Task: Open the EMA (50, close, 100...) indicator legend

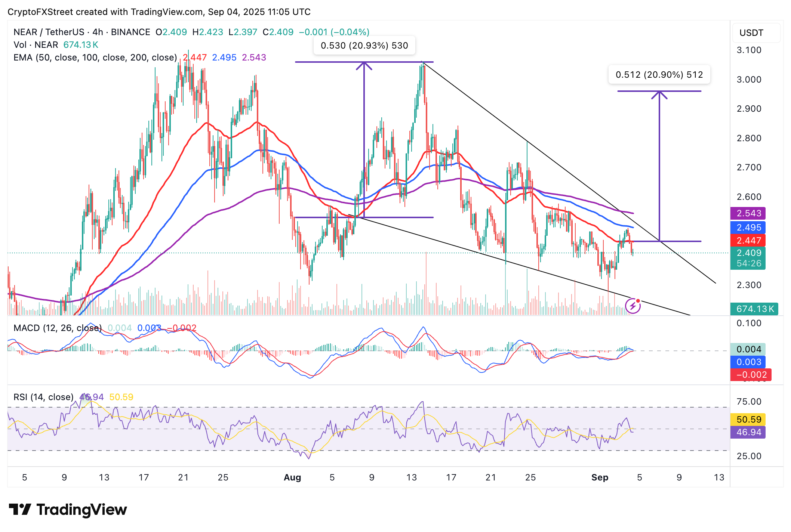Action: [x=95, y=58]
